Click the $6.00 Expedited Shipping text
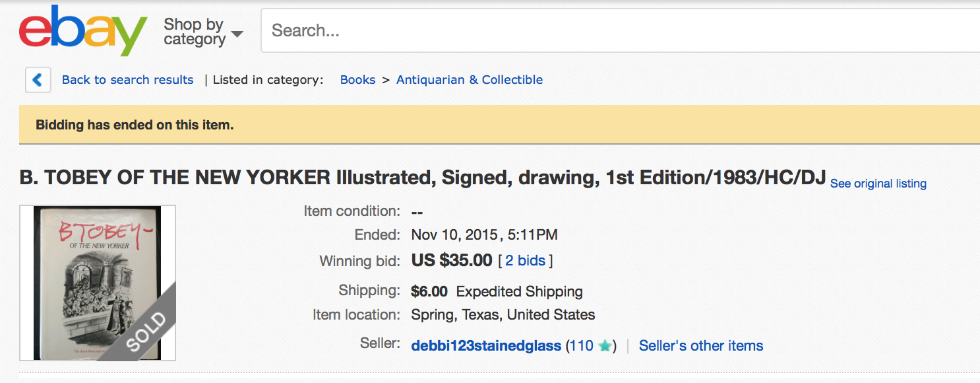 (x=496, y=291)
